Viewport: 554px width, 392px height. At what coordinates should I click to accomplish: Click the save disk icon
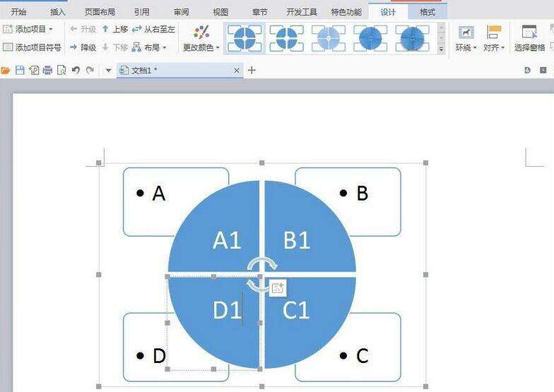coord(20,71)
